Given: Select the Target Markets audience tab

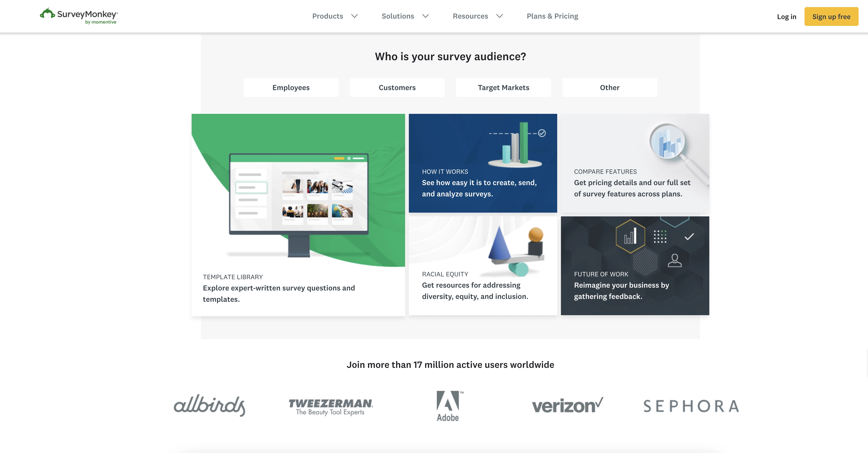Looking at the screenshot, I should coord(503,87).
